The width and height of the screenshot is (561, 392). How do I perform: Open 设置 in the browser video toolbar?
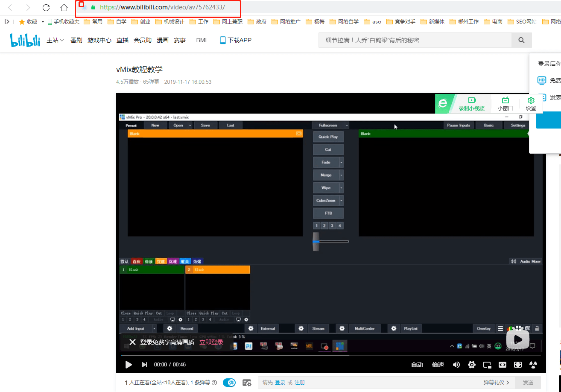coord(531,104)
